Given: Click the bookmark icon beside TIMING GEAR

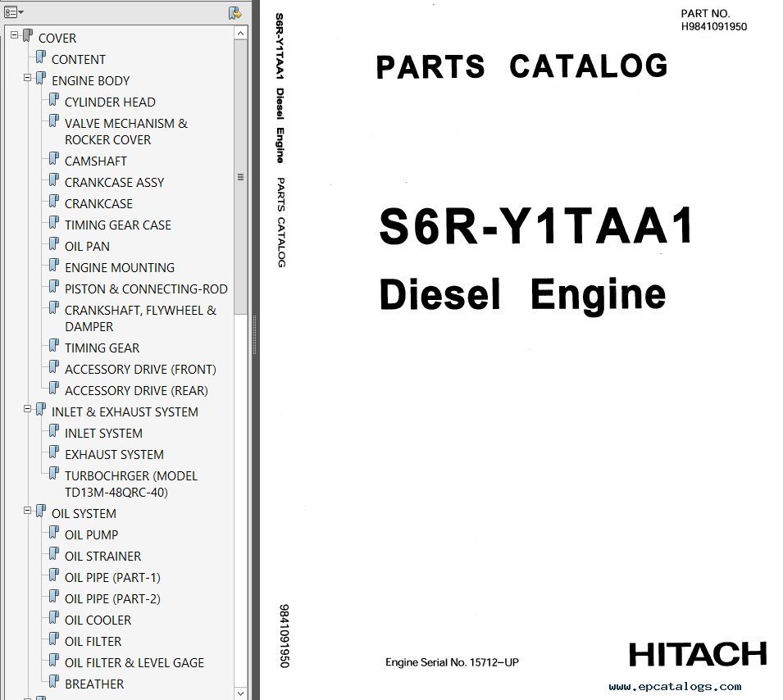Looking at the screenshot, I should click(54, 346).
